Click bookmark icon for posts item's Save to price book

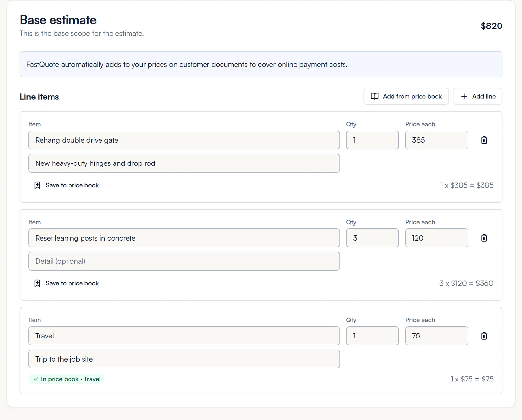37,283
